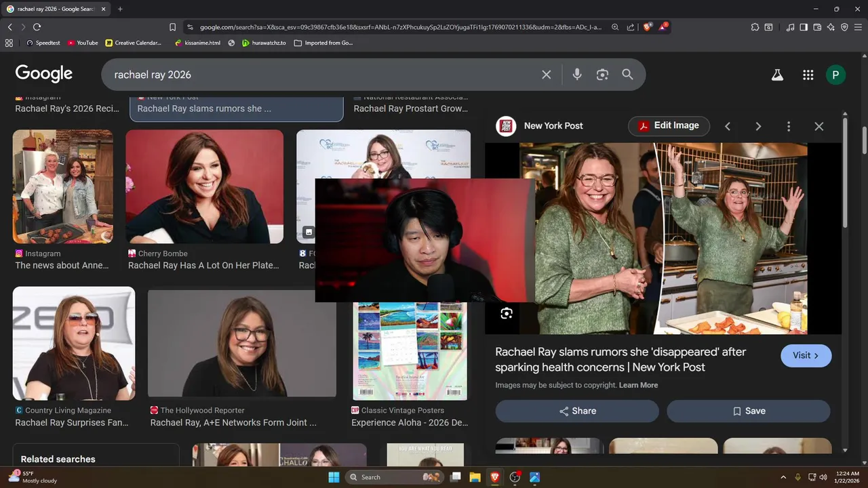Open the Creative Calendar bookmark
The image size is (868, 488).
[134, 43]
